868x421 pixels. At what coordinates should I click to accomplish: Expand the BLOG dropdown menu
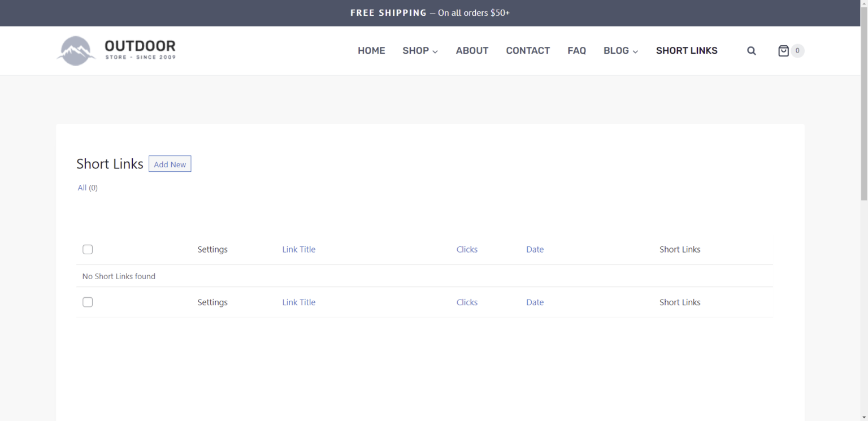click(620, 50)
